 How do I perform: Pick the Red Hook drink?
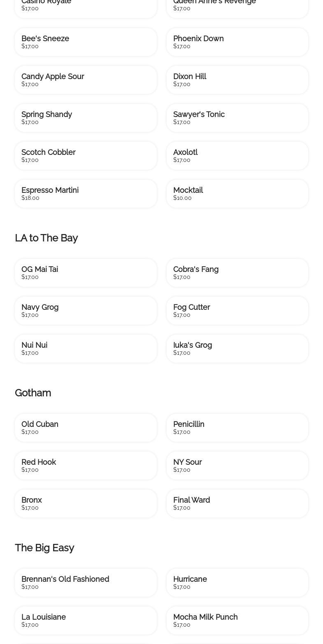click(86, 466)
